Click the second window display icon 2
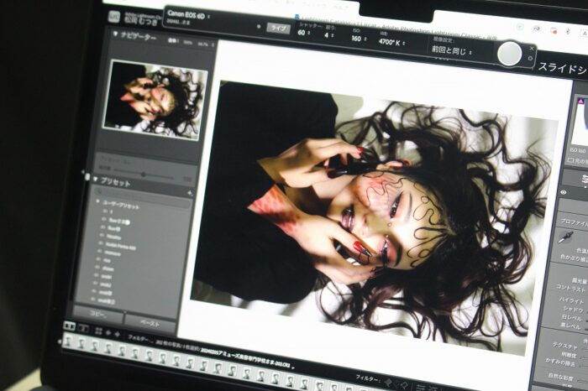The width and height of the screenshot is (588, 391). point(83,329)
